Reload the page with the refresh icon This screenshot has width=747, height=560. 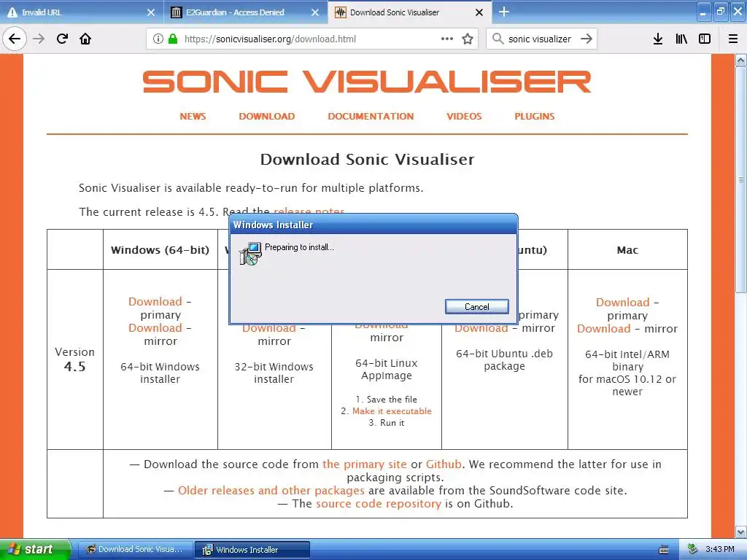[x=62, y=39]
